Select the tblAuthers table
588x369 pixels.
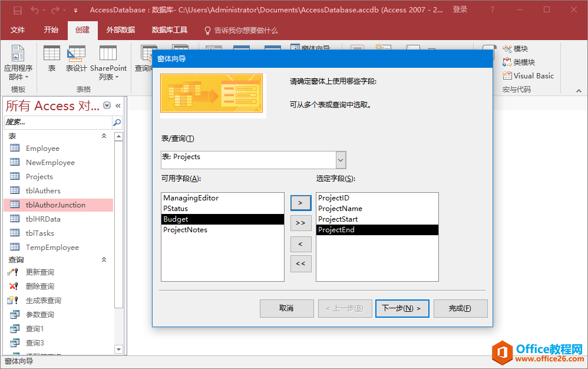[x=58, y=191]
